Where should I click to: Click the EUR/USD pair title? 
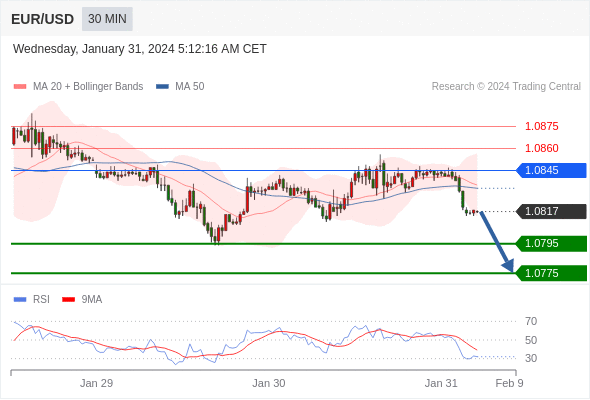43,19
